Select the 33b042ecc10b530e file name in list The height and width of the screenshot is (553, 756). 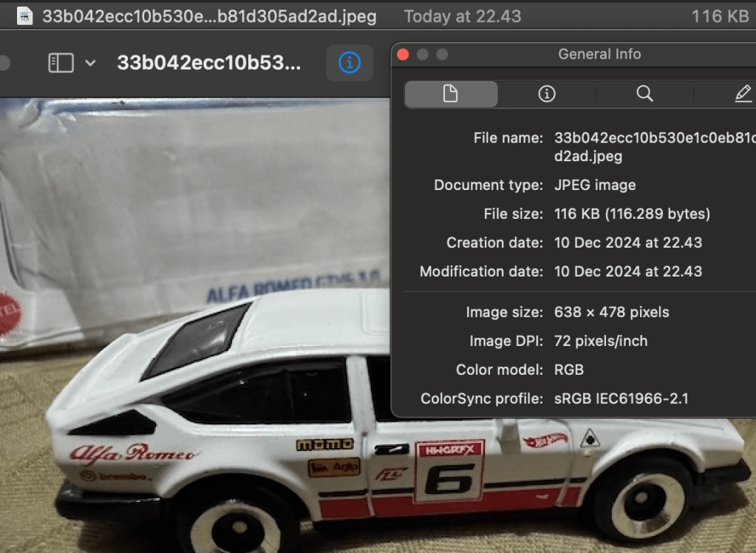coord(208,16)
